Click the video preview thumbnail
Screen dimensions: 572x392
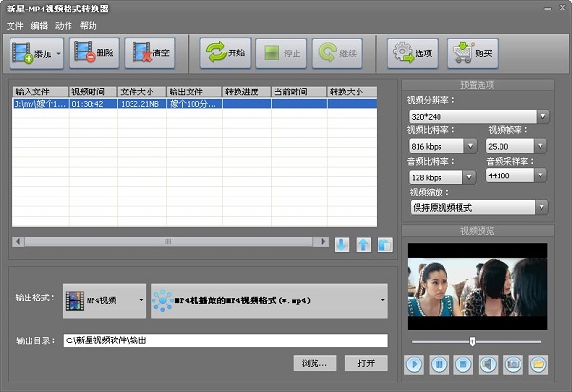coord(478,286)
